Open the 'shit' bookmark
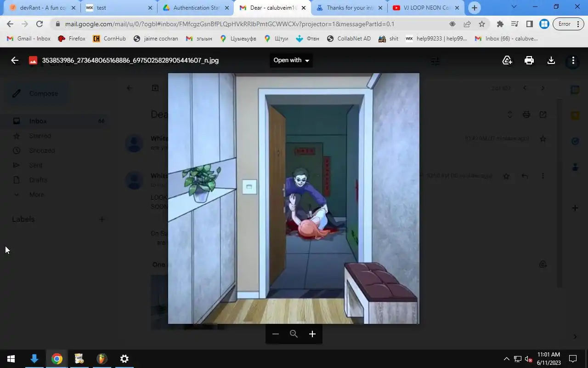Viewport: 588px width, 368px height. [389, 39]
